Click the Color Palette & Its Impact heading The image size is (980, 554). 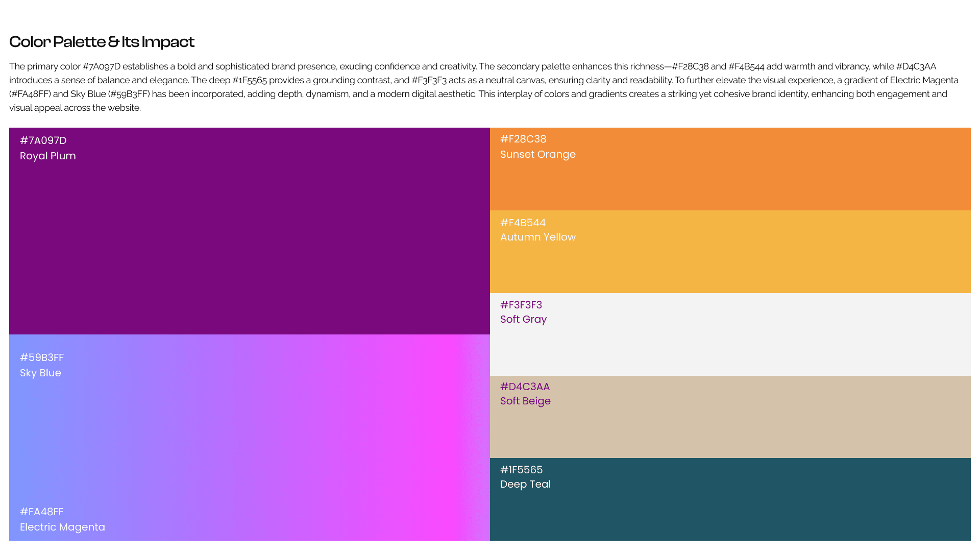(102, 42)
